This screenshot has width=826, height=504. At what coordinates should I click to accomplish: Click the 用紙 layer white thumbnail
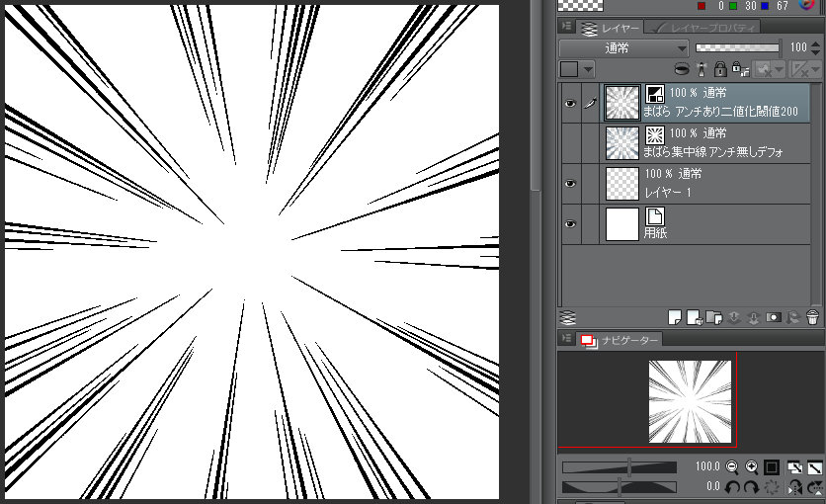tap(622, 223)
